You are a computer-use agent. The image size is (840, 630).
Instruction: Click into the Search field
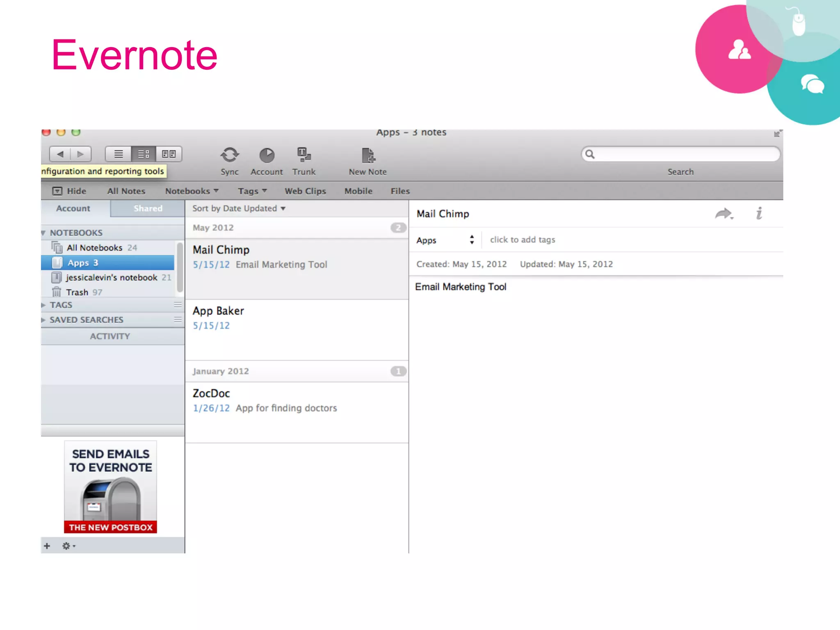[681, 154]
